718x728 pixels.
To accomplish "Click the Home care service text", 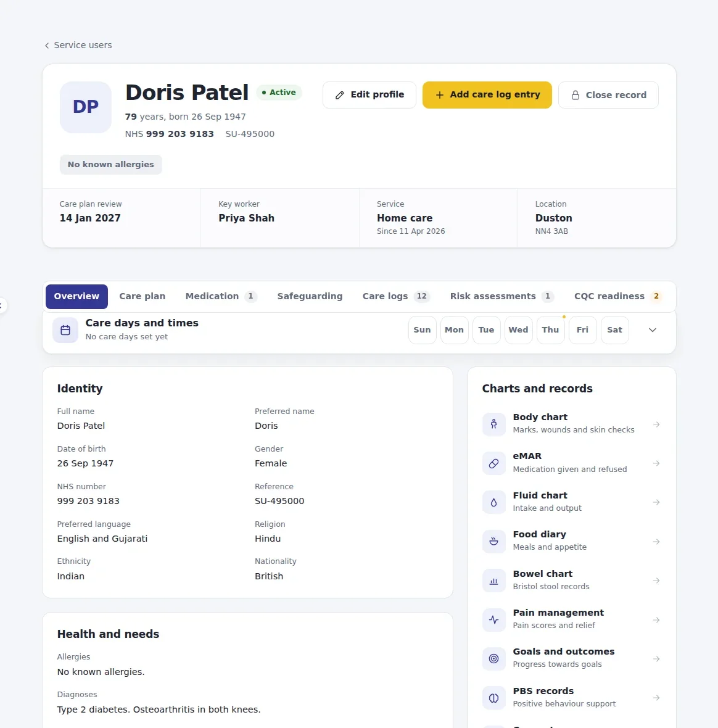I will click(x=405, y=218).
